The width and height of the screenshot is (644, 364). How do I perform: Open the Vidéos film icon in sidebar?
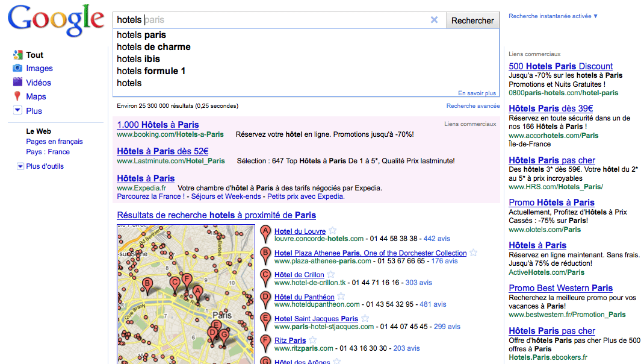pyautogui.click(x=17, y=82)
